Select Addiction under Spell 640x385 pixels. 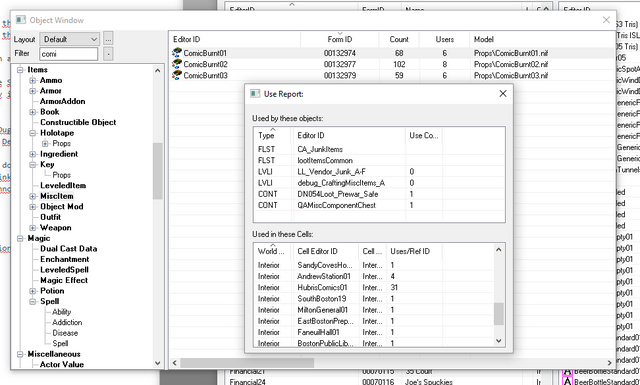click(x=67, y=323)
